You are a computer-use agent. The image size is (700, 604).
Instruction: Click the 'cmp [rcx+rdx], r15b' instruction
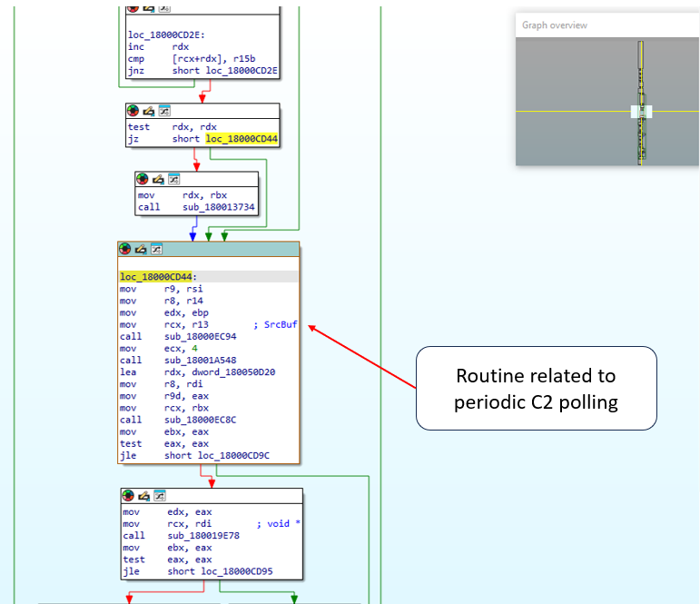(x=192, y=58)
